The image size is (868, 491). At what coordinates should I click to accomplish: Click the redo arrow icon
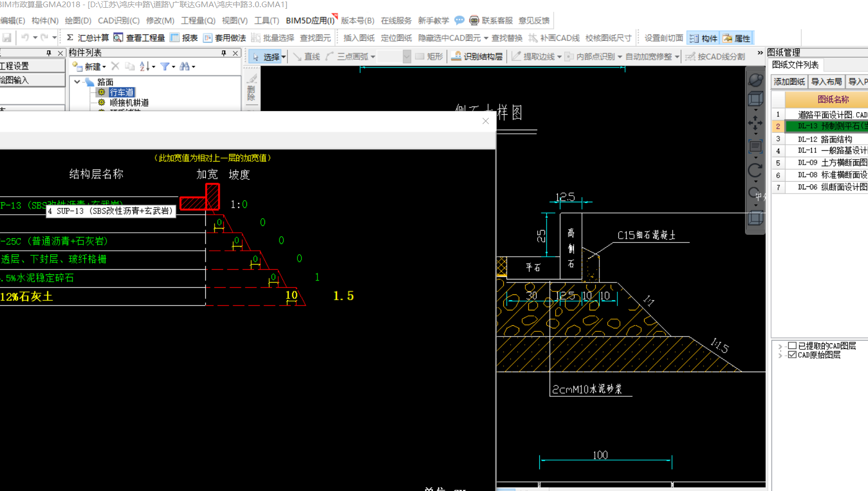pyautogui.click(x=44, y=38)
